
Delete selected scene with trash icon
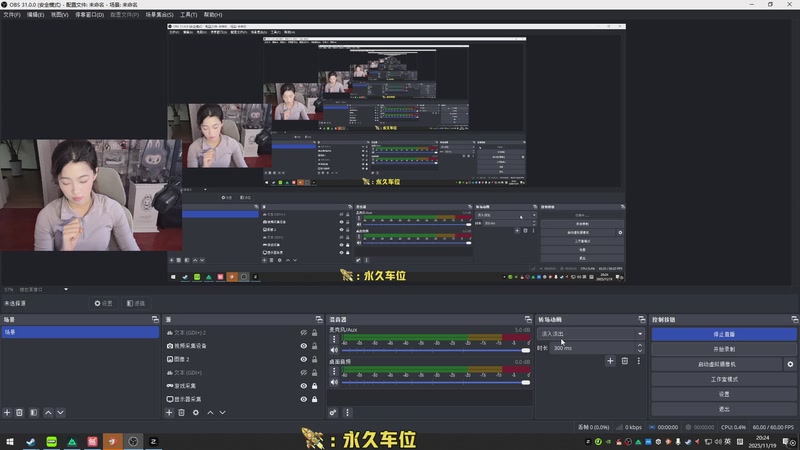(19, 412)
